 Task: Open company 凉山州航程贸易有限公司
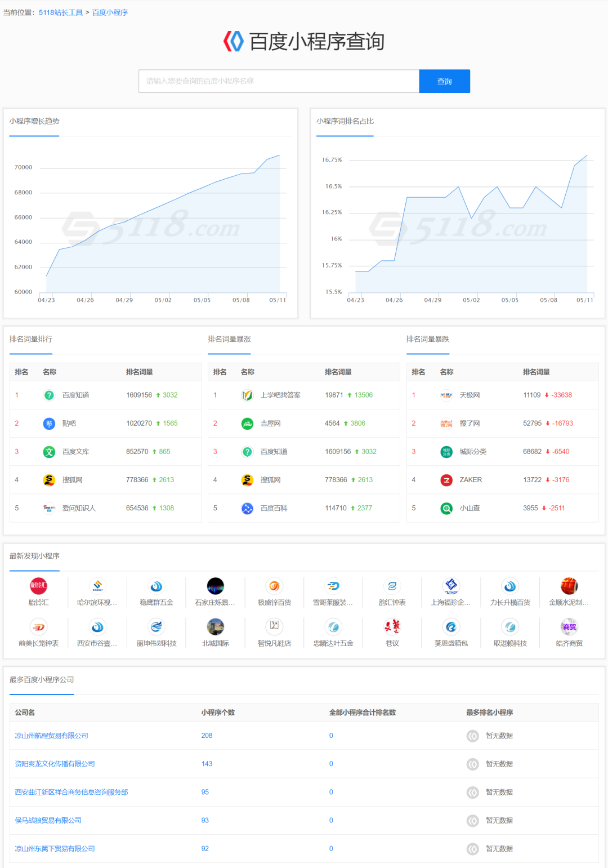point(52,736)
